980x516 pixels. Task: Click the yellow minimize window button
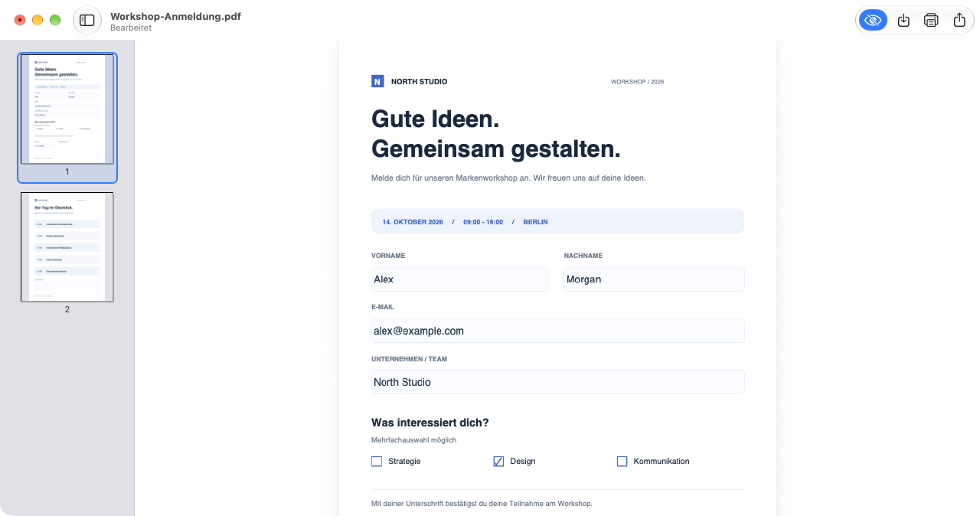(38, 20)
